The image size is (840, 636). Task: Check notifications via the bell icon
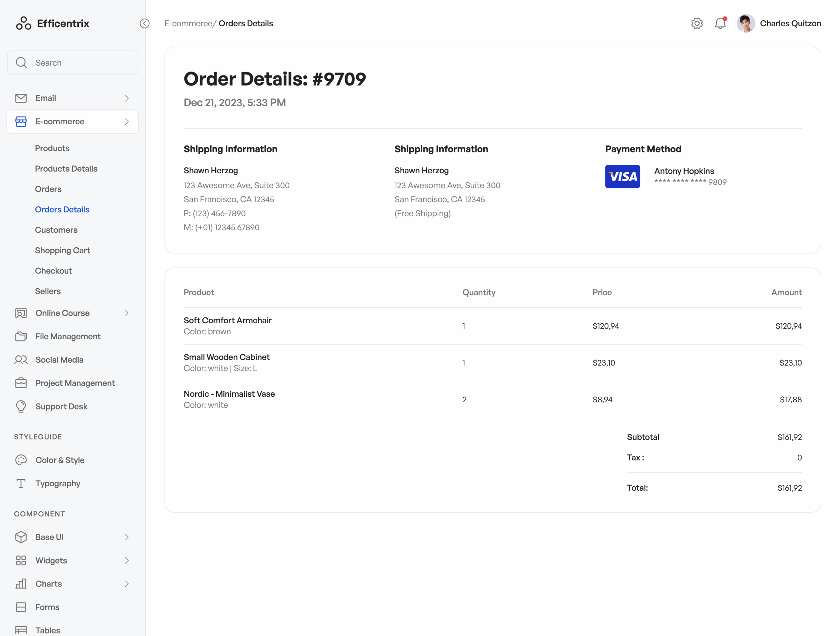[x=720, y=23]
